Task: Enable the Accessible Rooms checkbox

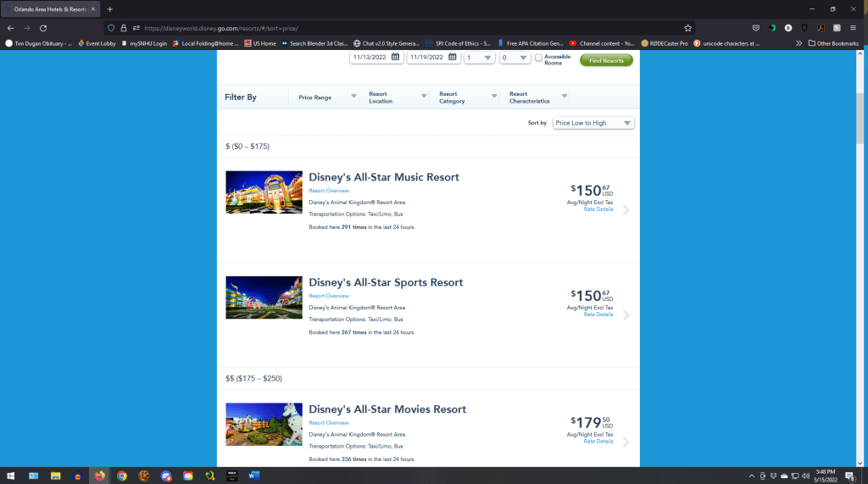Action: [x=538, y=58]
